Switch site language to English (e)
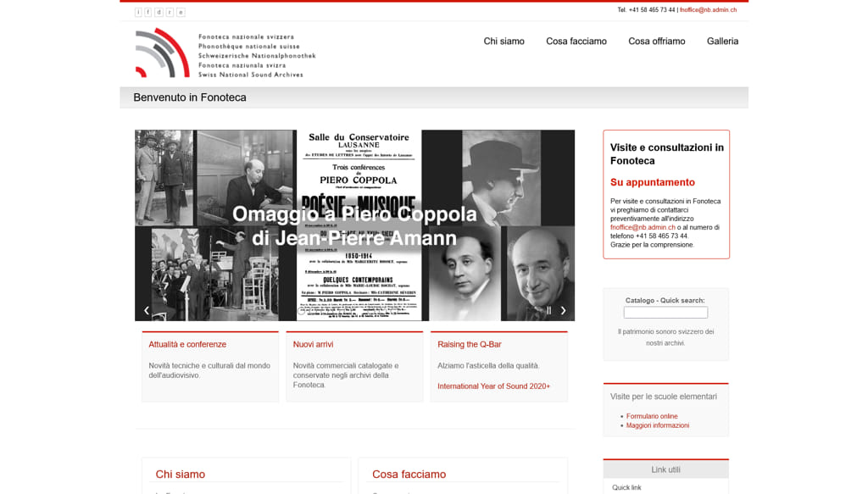868x494 pixels. [181, 12]
